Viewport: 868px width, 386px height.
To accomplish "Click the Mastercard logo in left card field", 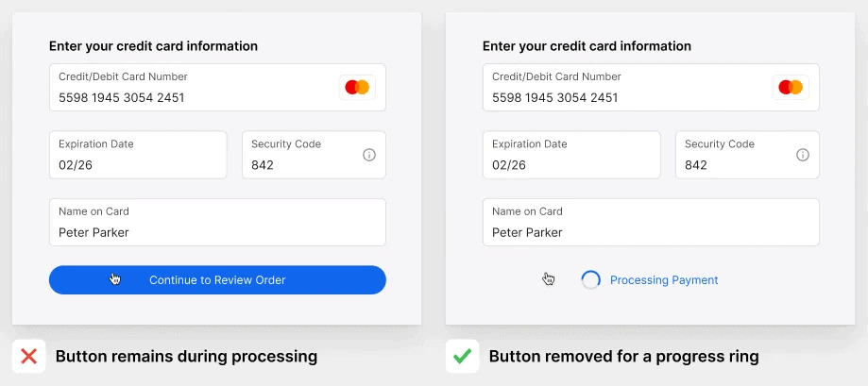I will point(357,88).
